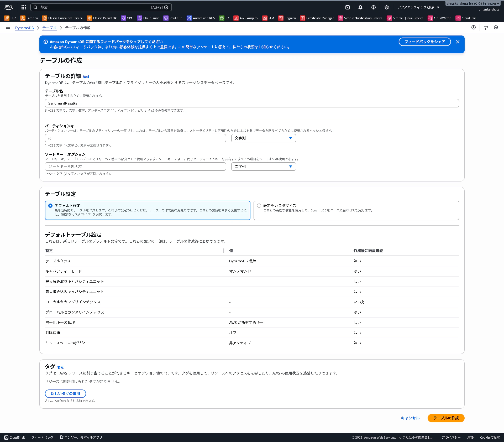
Task: Open the notifications bell
Action: point(360,7)
